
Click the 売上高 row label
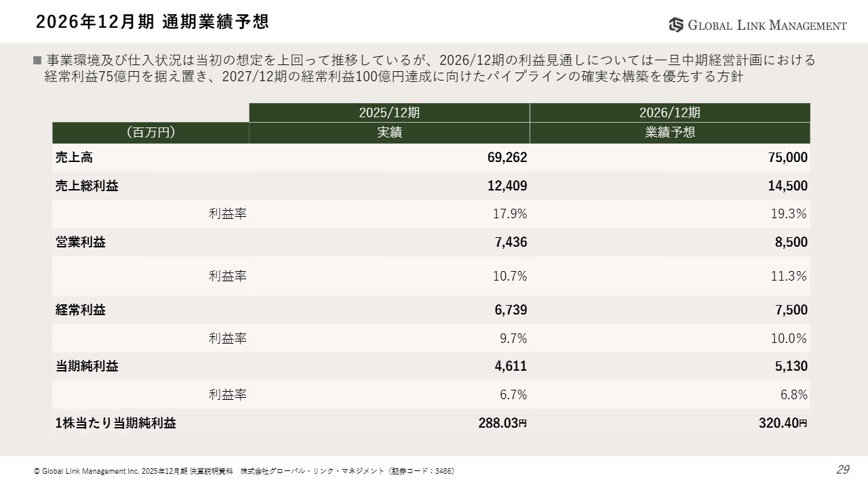pyautogui.click(x=75, y=158)
